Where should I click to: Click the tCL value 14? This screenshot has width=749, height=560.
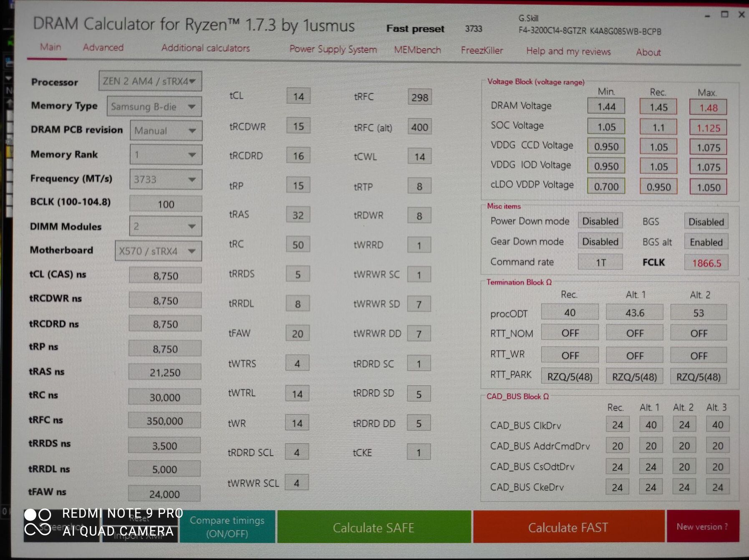(298, 96)
